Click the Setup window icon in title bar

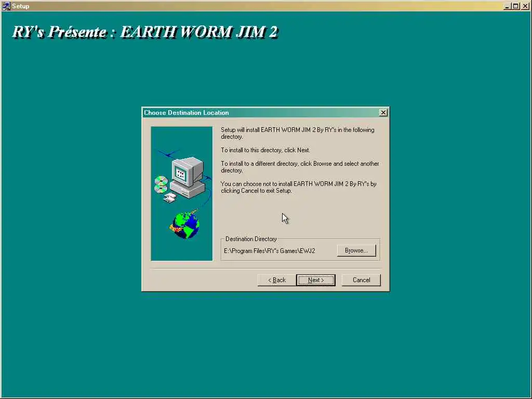pos(6,6)
